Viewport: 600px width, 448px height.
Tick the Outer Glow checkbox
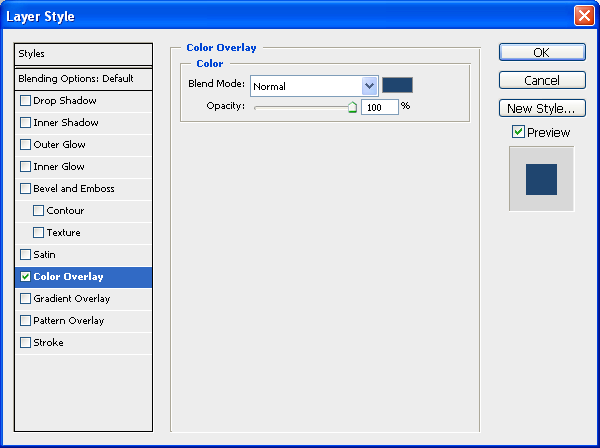pos(25,145)
